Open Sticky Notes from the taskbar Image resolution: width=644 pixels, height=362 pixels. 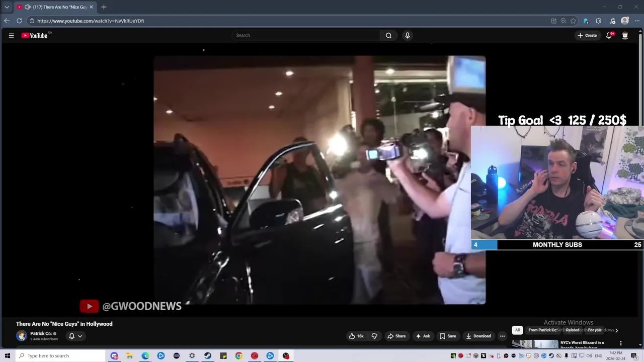(x=223, y=355)
